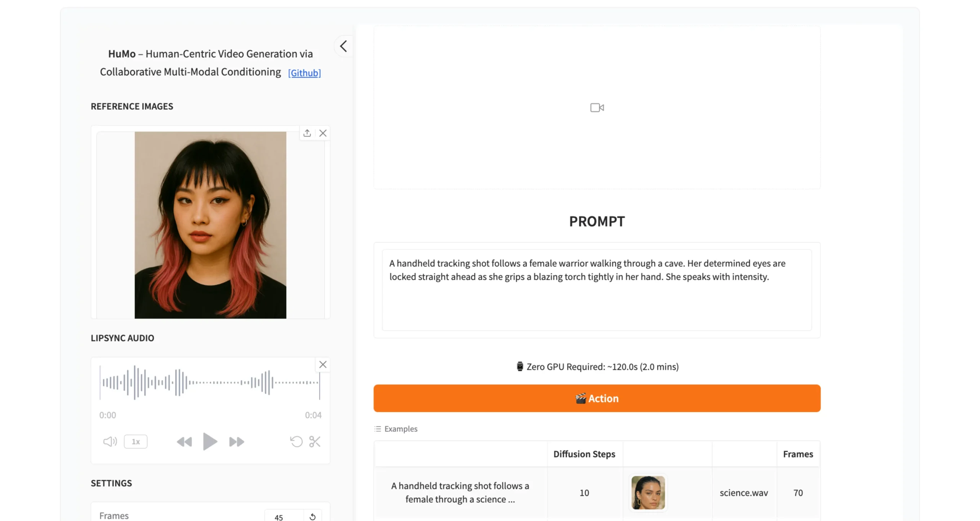Click the Frames number field showing 45
Viewport: 980px width, 521px height.
[x=284, y=517]
